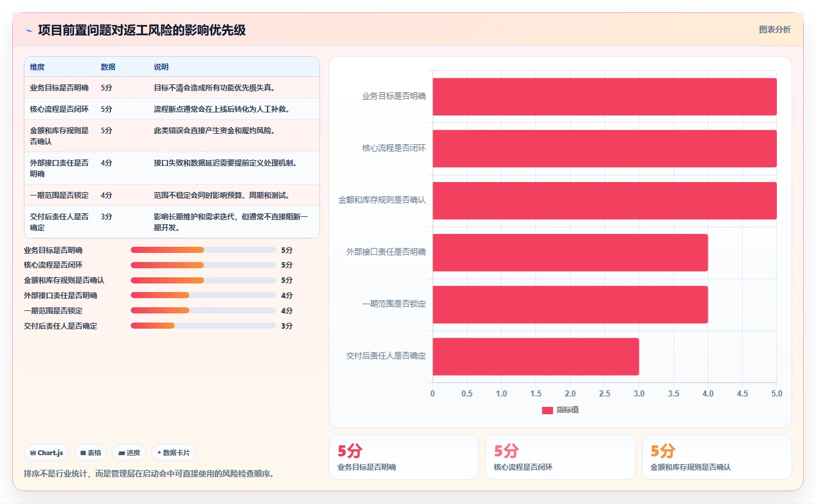Click the chart bar for 金额和库存规则是否确认
This screenshot has height=504, width=816.
coord(605,200)
